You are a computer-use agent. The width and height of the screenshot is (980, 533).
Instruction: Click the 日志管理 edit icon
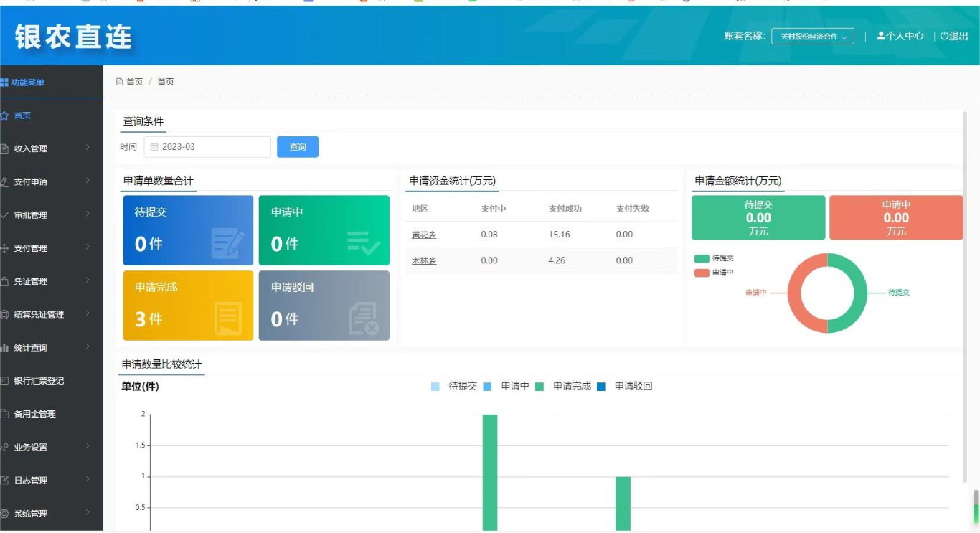point(4,480)
